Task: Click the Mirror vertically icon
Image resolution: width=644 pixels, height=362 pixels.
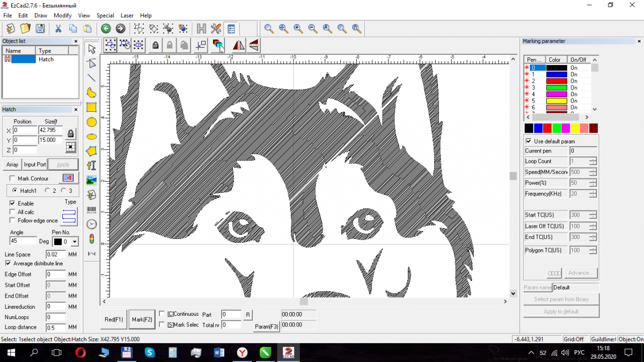Action: [x=254, y=46]
